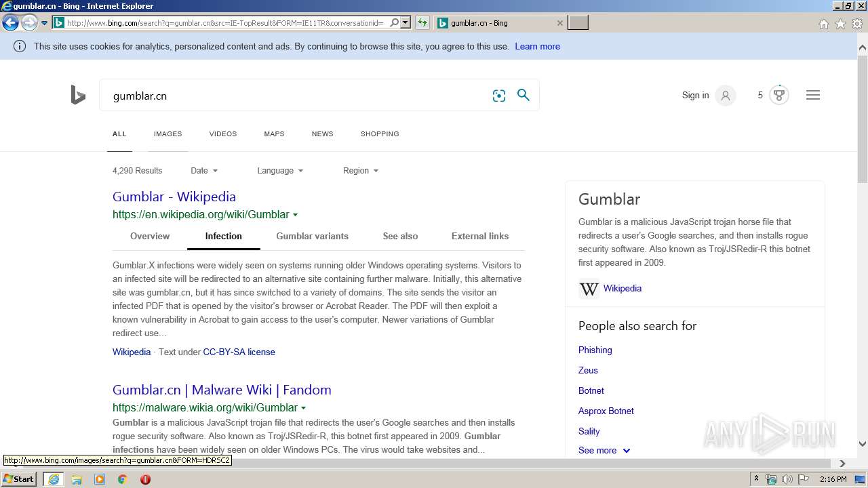
Task: Open media player taskbar icon
Action: click(100, 479)
